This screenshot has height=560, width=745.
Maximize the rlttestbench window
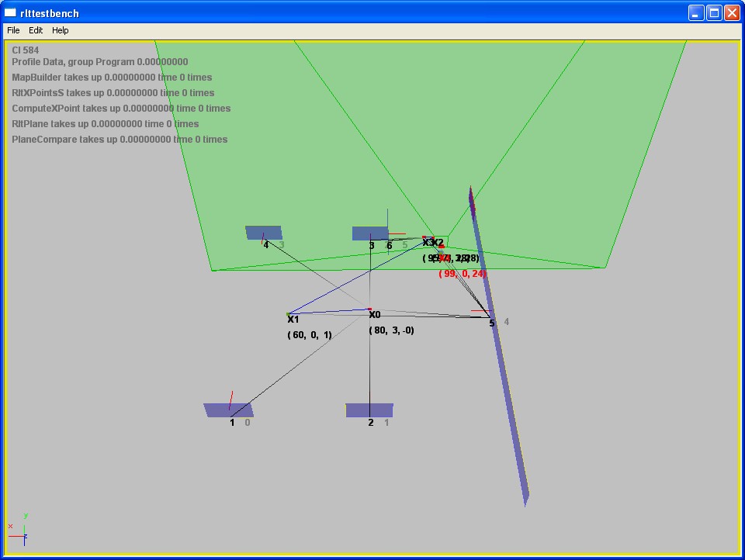coord(713,12)
